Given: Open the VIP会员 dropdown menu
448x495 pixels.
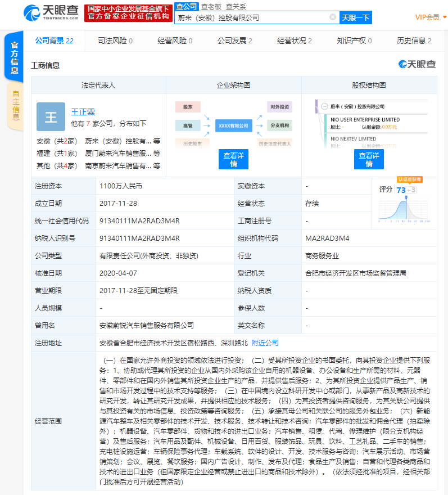Looking at the screenshot, I should click(431, 17).
